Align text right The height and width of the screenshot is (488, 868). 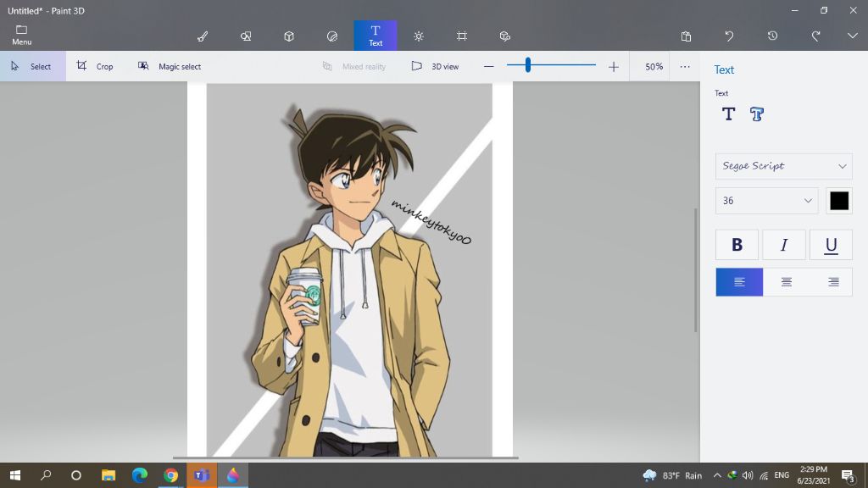click(x=833, y=282)
